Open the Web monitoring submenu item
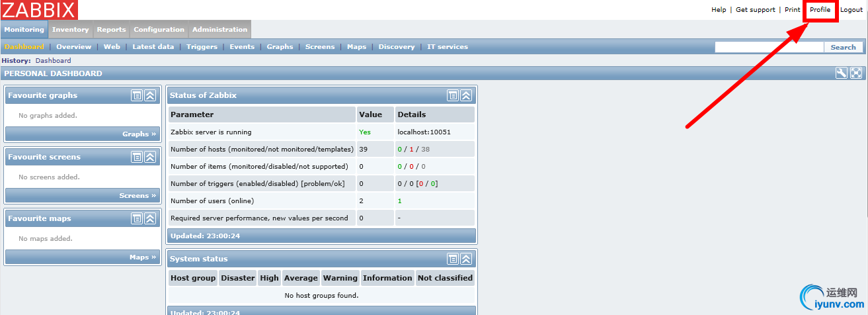This screenshot has width=868, height=315. pyautogui.click(x=112, y=47)
